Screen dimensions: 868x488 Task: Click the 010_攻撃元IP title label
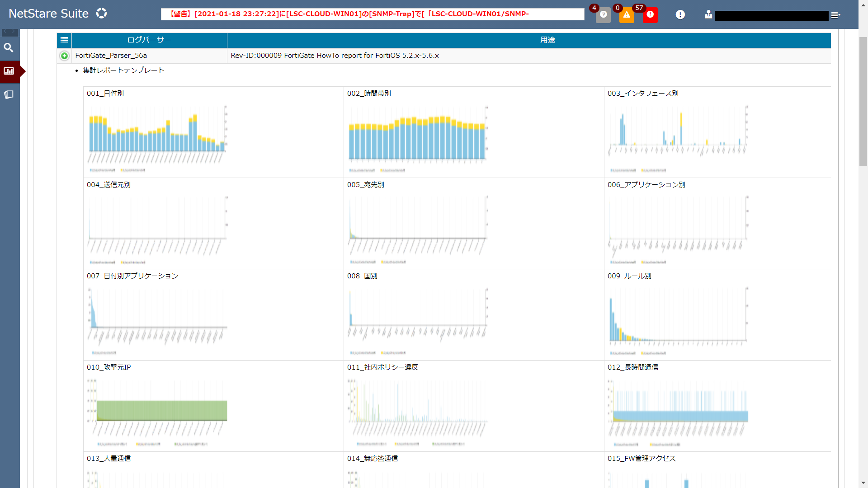coord(109,367)
